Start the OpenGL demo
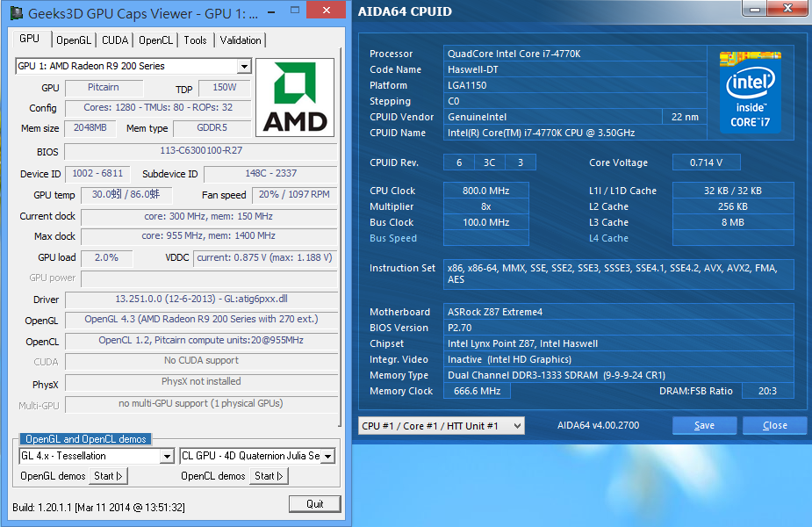 click(108, 476)
